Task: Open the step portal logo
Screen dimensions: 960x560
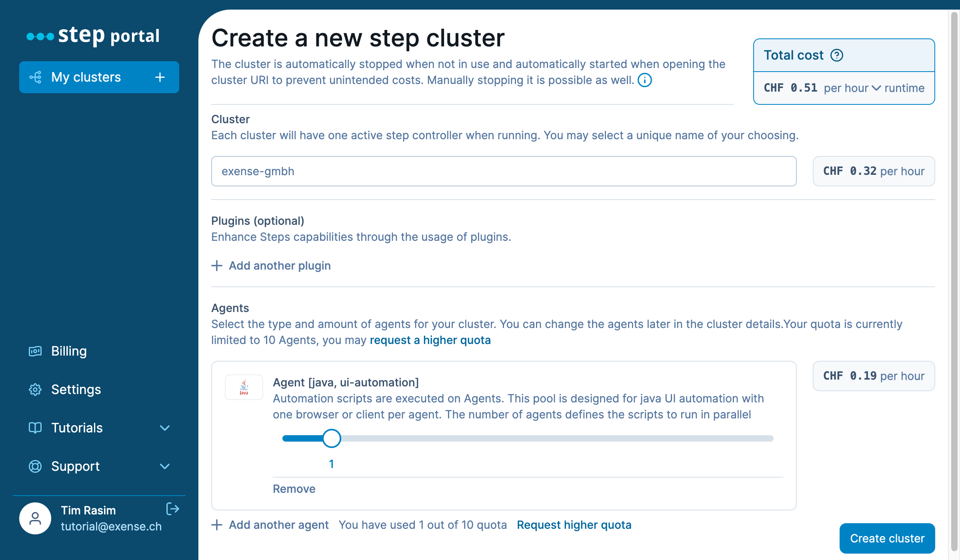Action: point(92,35)
